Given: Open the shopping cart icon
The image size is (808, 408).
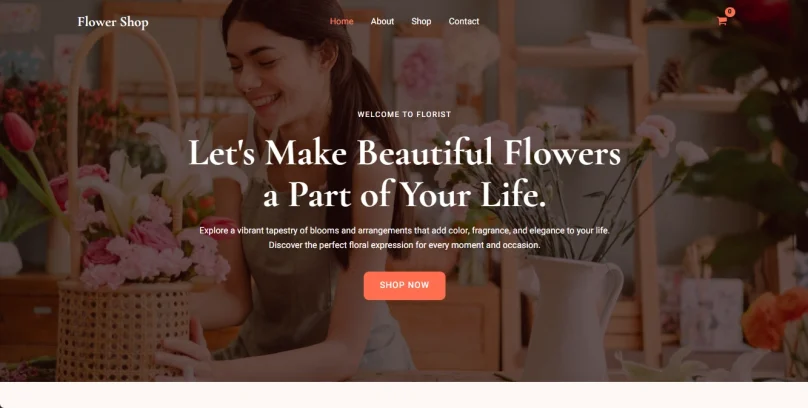Looking at the screenshot, I should pyautogui.click(x=721, y=21).
